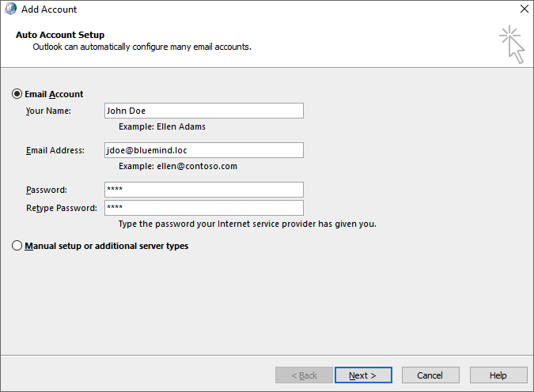Focus the Email Address input field
The image size is (534, 392).
[203, 150]
